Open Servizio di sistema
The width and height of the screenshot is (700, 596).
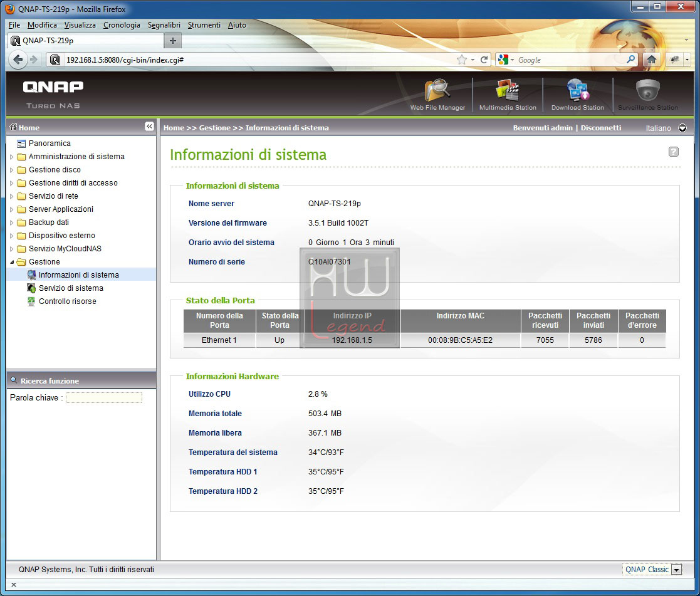tap(71, 288)
